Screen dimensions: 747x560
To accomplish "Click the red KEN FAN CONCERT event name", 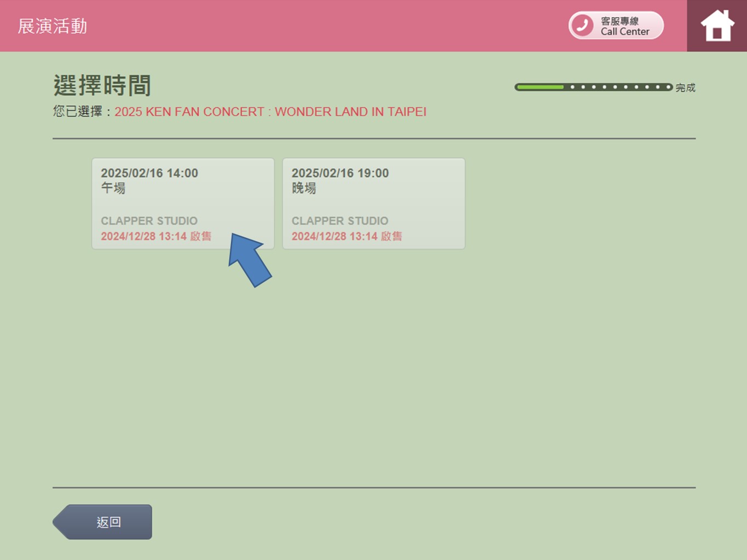I will click(270, 112).
